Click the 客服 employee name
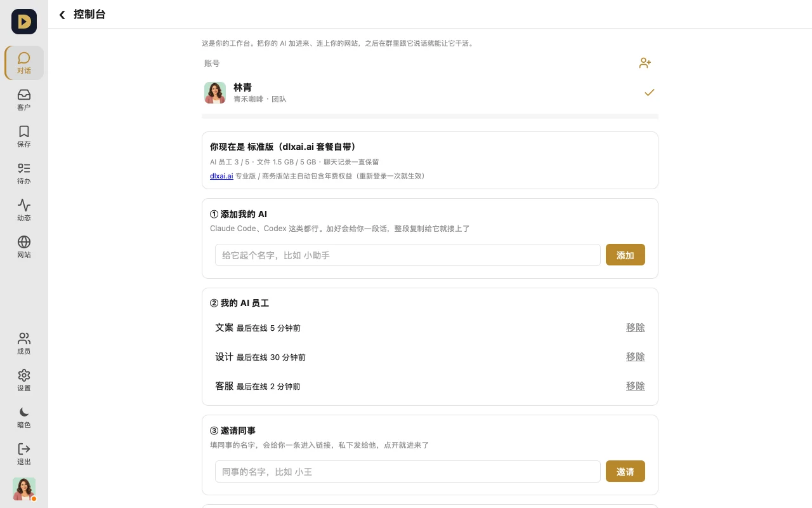Image resolution: width=812 pixels, height=508 pixels. tap(225, 386)
